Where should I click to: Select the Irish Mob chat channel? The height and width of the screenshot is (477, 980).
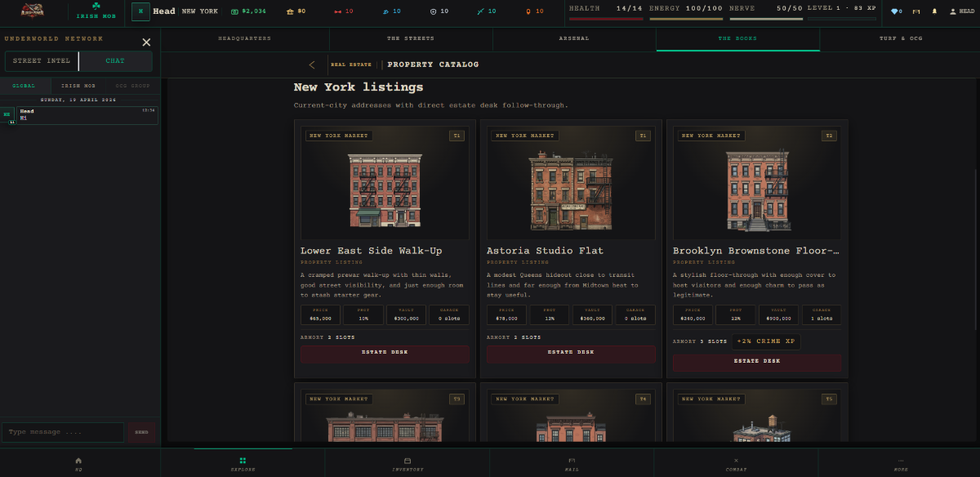point(78,86)
